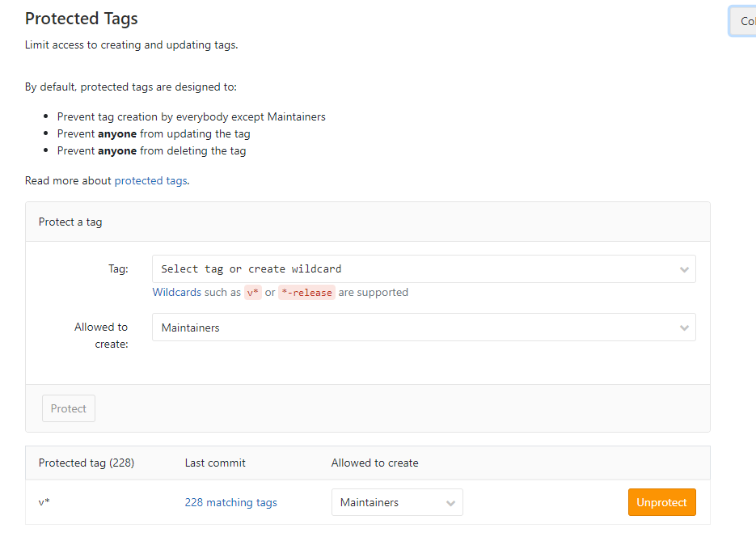The height and width of the screenshot is (541, 756).
Task: Click the *-release code example
Action: click(x=306, y=293)
